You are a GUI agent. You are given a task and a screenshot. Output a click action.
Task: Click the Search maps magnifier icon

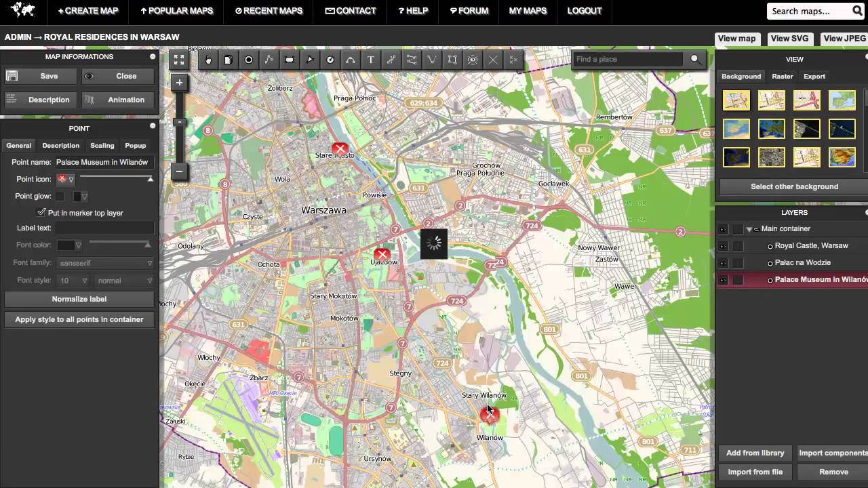click(857, 11)
